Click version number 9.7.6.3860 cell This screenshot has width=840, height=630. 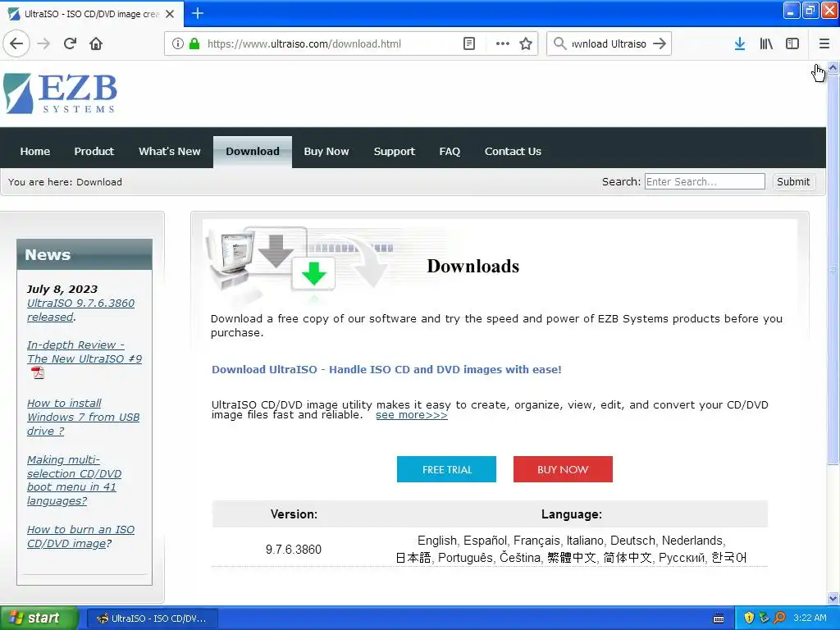(294, 549)
